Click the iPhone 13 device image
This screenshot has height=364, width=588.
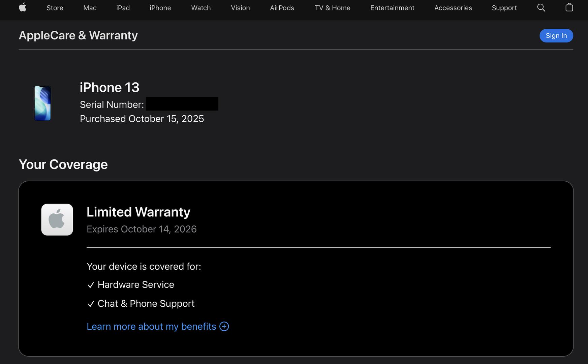point(42,103)
